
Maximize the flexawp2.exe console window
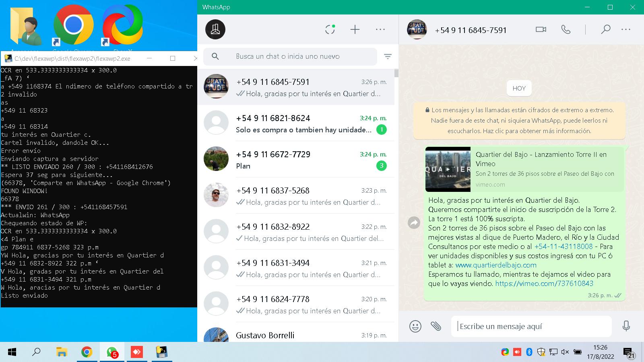point(173,58)
